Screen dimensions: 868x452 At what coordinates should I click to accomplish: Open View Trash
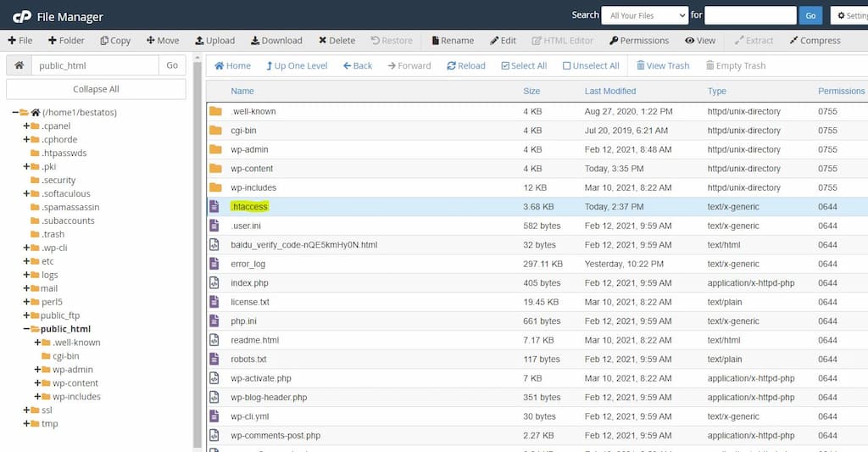[663, 66]
